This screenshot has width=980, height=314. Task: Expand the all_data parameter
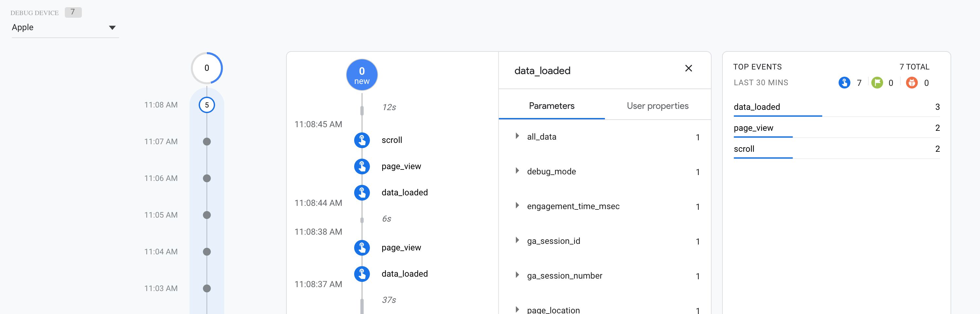517,136
